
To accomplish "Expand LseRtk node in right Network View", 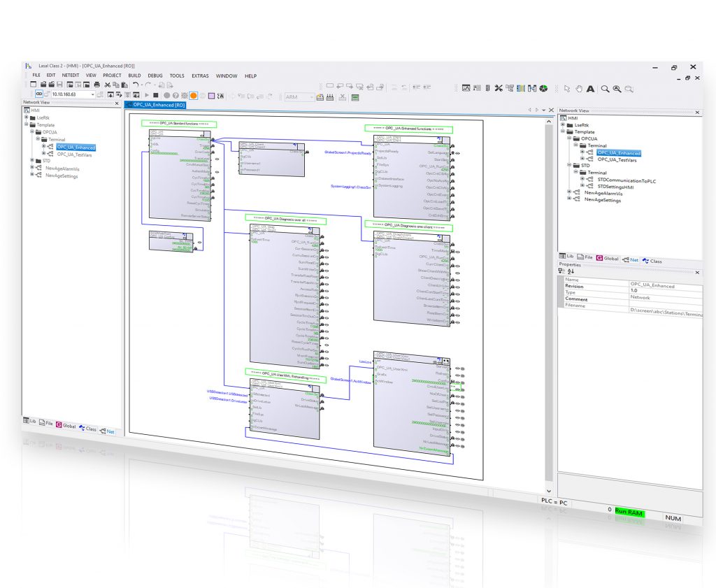I will 562,124.
